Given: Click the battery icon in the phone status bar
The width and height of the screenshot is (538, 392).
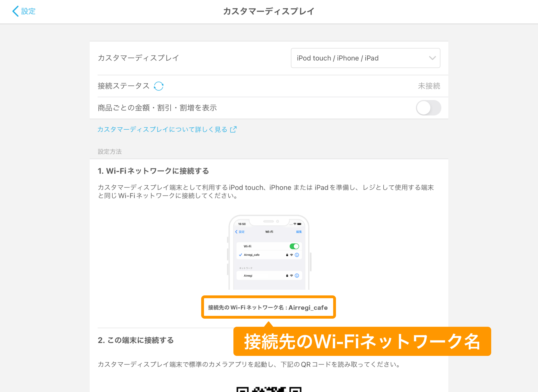Looking at the screenshot, I should 299,224.
